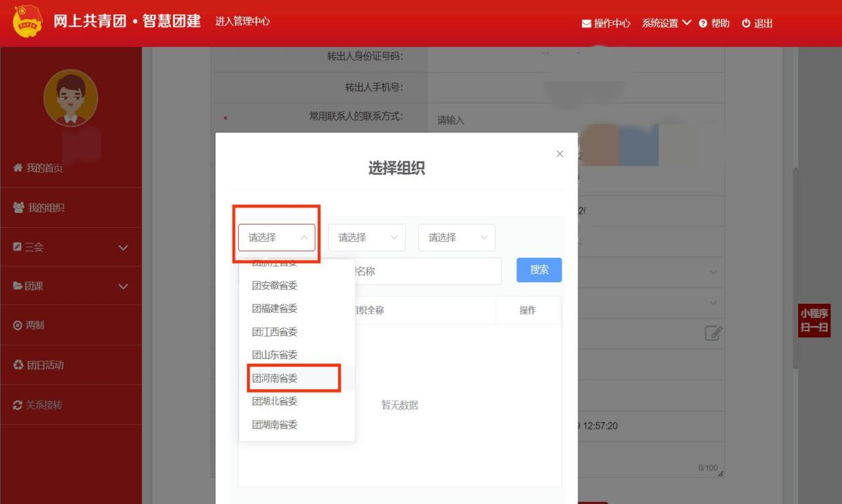Click the 退出 logout power icon
The image size is (842, 504).
(x=746, y=24)
